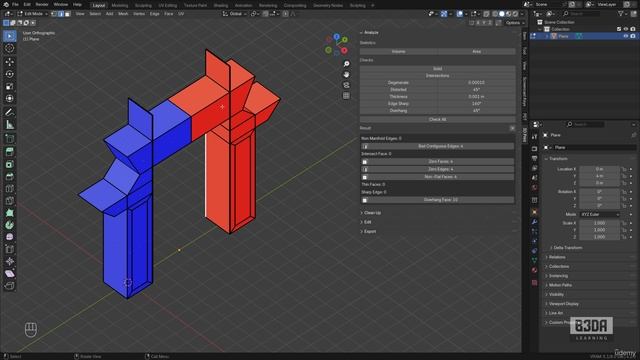Click the Volume statistics button

pyautogui.click(x=398, y=51)
